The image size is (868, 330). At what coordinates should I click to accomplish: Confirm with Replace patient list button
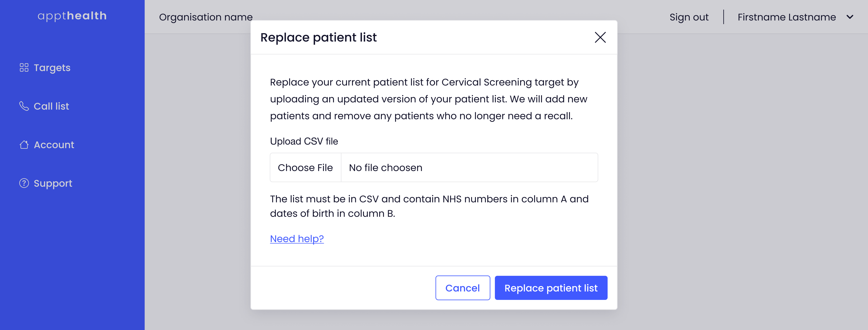(x=551, y=288)
